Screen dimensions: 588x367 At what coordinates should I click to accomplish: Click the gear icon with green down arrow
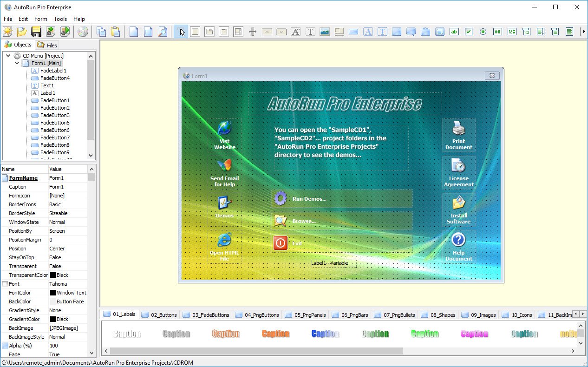click(51, 32)
